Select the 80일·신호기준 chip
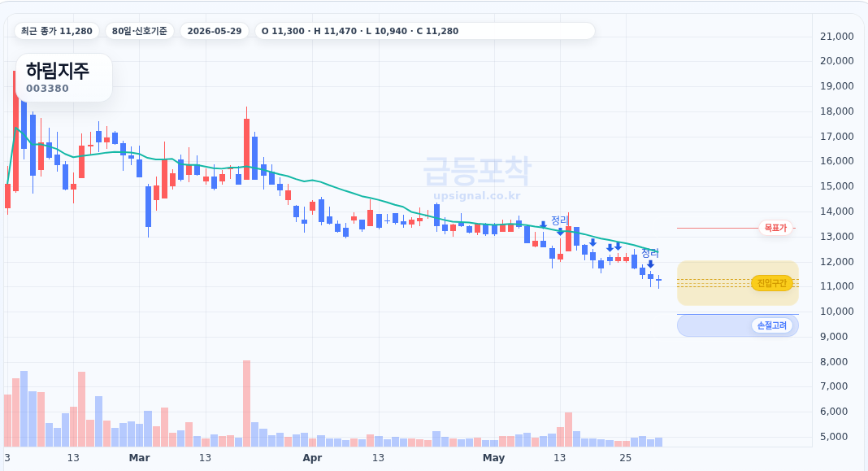The width and height of the screenshot is (868, 471). coord(140,31)
